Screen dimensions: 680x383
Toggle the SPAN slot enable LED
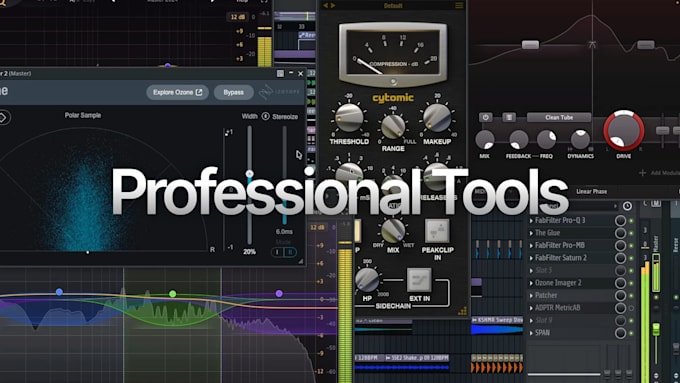pyautogui.click(x=631, y=333)
